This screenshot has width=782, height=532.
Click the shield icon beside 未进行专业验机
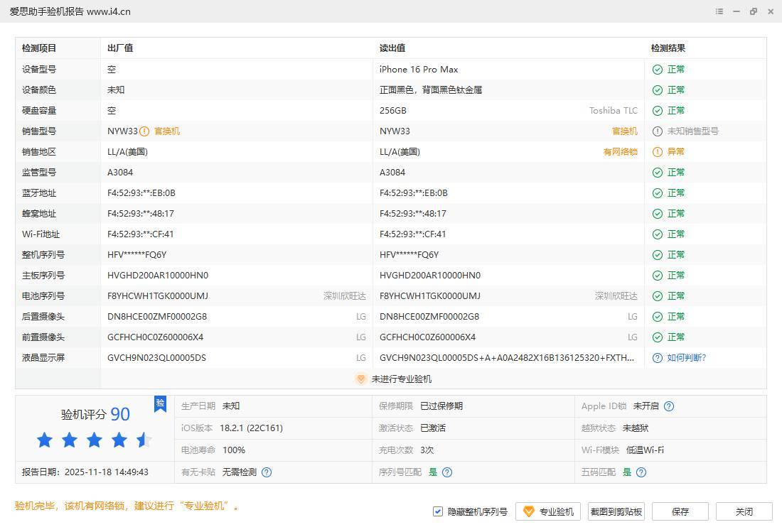pyautogui.click(x=360, y=379)
